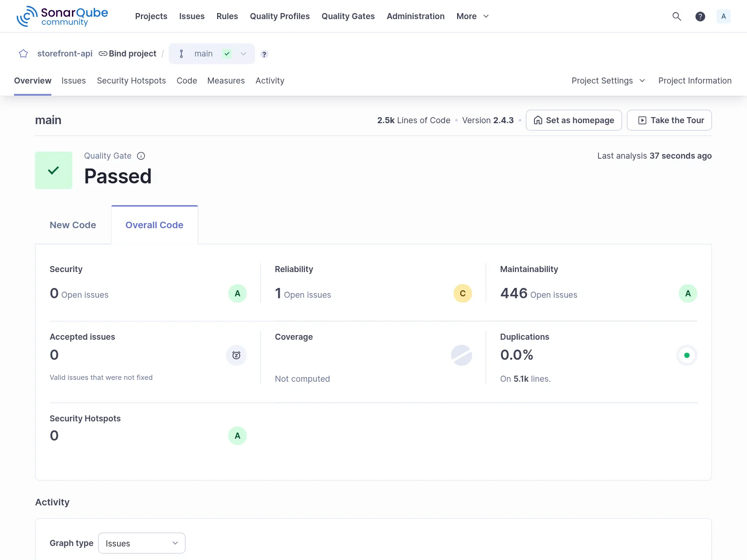Open the Security Hotspots project tab
The image size is (747, 560).
[x=131, y=81]
